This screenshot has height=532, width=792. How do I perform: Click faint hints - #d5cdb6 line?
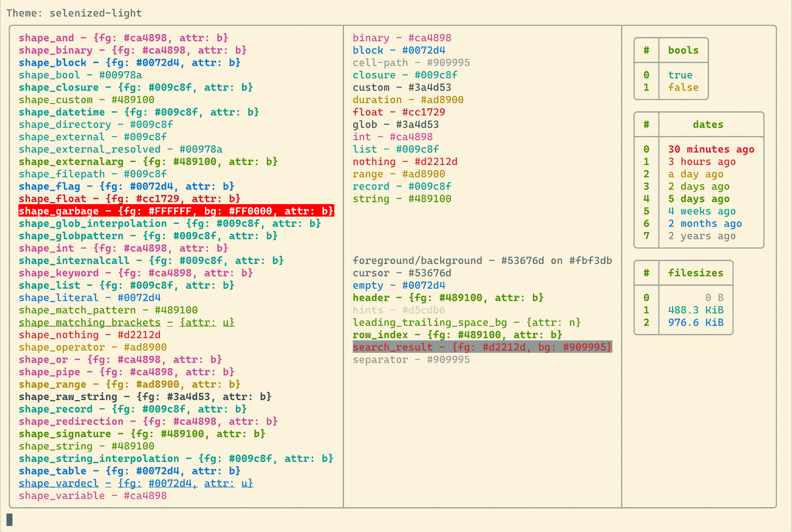click(399, 310)
